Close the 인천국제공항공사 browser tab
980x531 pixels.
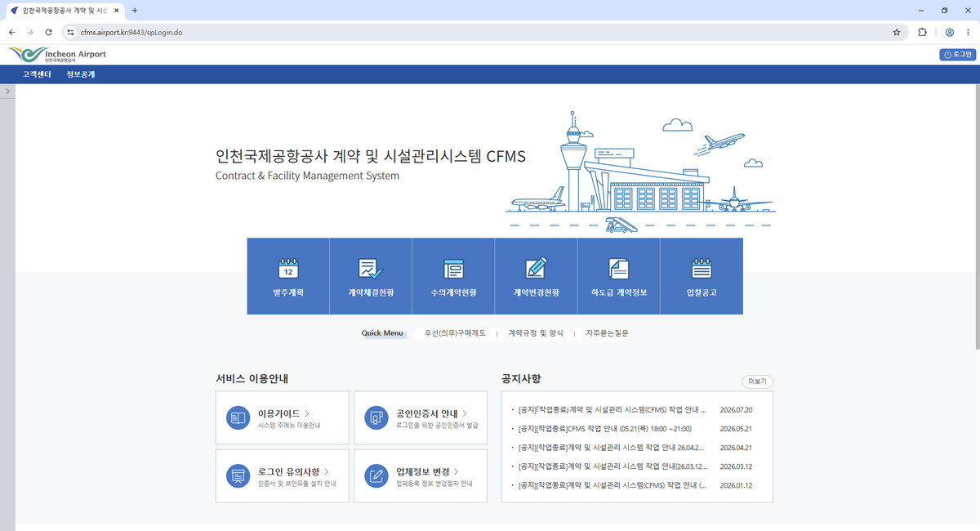(117, 10)
